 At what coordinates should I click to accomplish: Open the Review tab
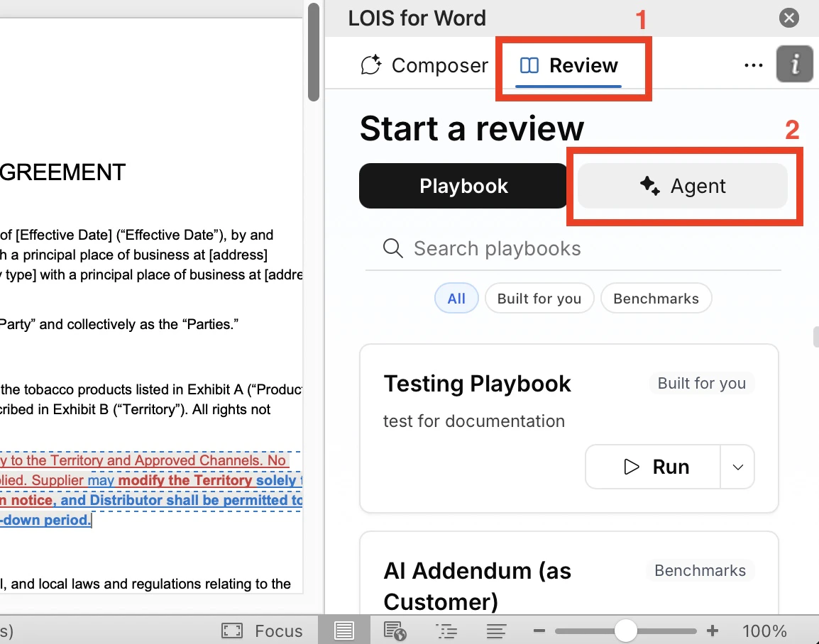pos(568,66)
